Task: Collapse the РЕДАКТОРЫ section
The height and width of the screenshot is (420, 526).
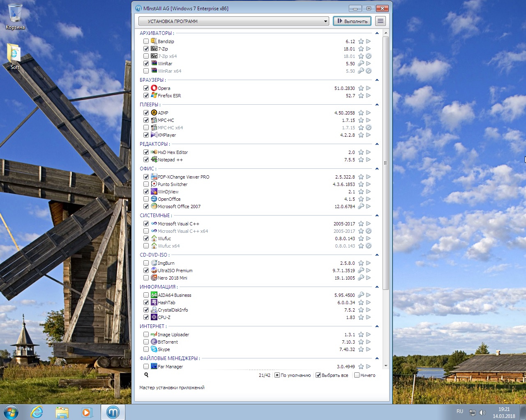Action: click(377, 144)
